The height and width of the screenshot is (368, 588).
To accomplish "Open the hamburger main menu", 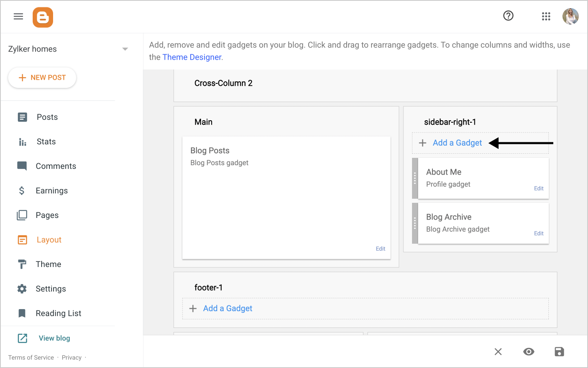I will [18, 16].
